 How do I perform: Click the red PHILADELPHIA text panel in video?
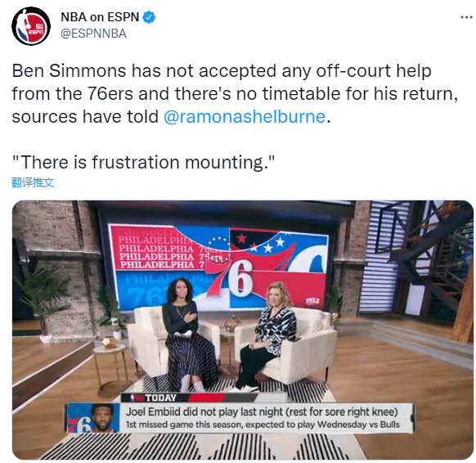coord(158,249)
